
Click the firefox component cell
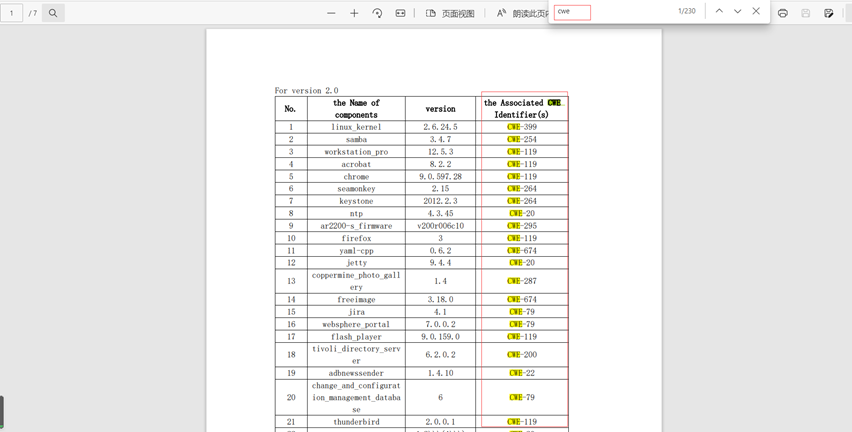(x=356, y=238)
